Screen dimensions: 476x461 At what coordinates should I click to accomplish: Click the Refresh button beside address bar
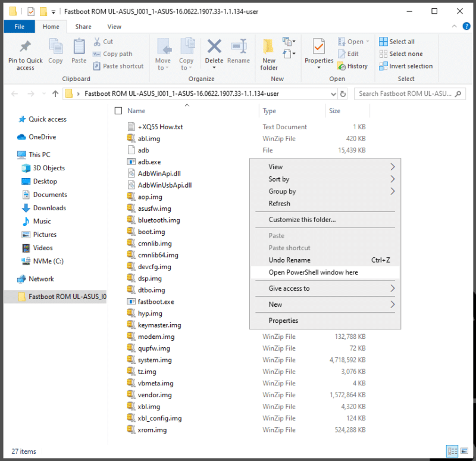(343, 94)
